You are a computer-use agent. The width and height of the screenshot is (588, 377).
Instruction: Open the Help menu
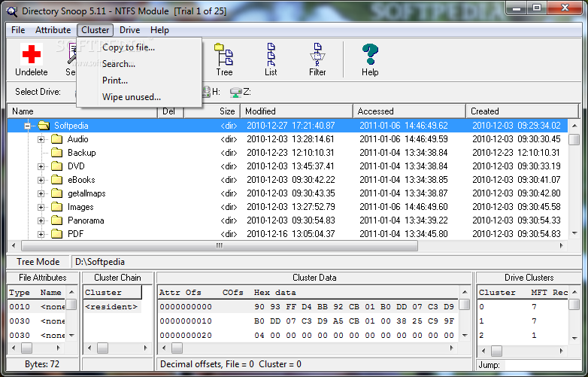point(159,30)
